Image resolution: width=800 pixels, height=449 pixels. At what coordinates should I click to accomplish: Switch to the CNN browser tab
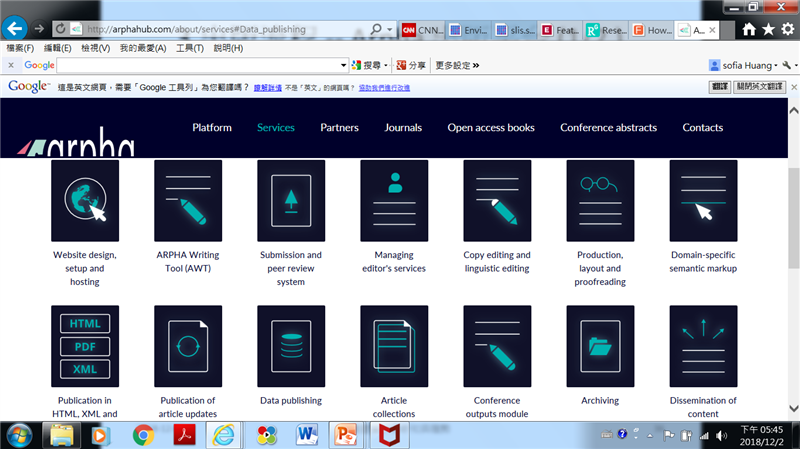[x=418, y=30]
